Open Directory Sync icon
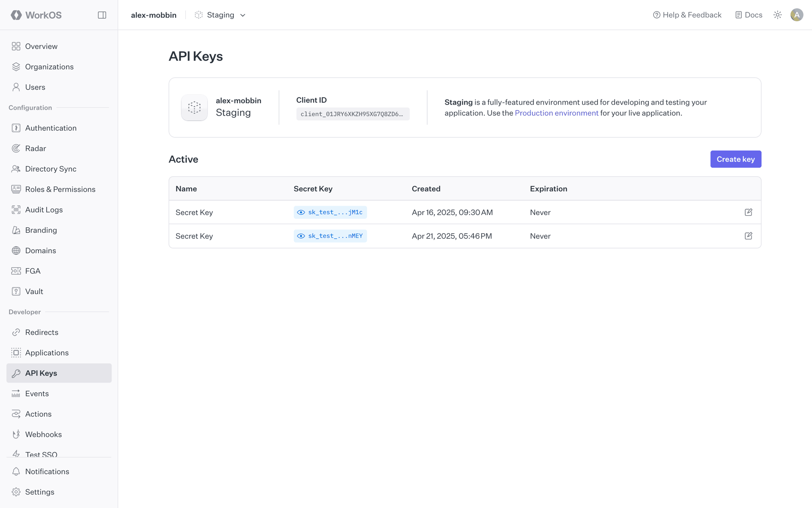 click(16, 168)
